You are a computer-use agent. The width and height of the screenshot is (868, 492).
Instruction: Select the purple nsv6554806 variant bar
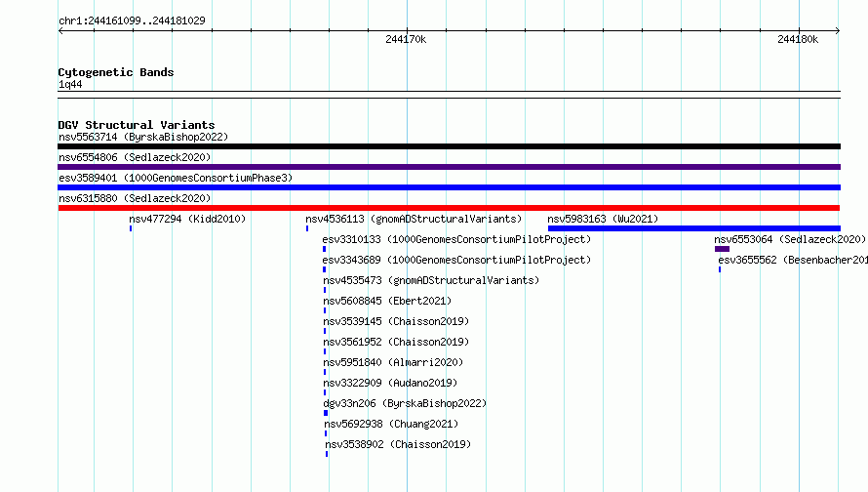pos(449,167)
